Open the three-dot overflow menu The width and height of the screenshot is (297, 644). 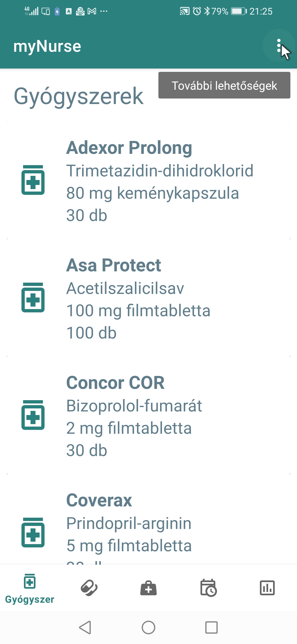(x=279, y=46)
